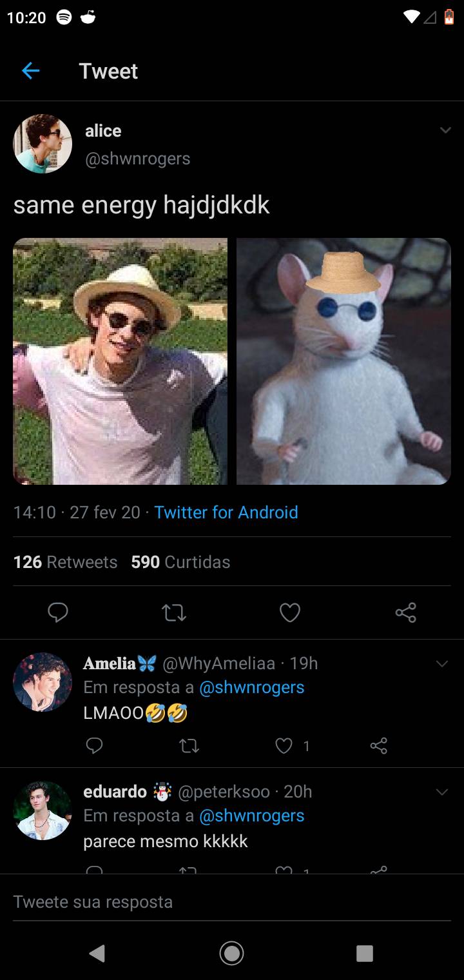Share the main tweet
This screenshot has height=980, width=464.
point(406,613)
